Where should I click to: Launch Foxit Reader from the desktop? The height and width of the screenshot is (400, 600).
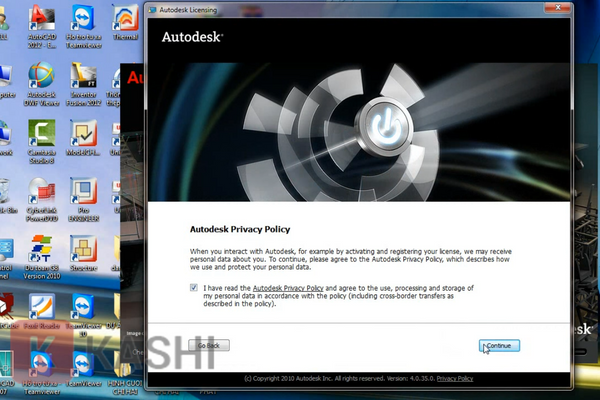coord(41,309)
